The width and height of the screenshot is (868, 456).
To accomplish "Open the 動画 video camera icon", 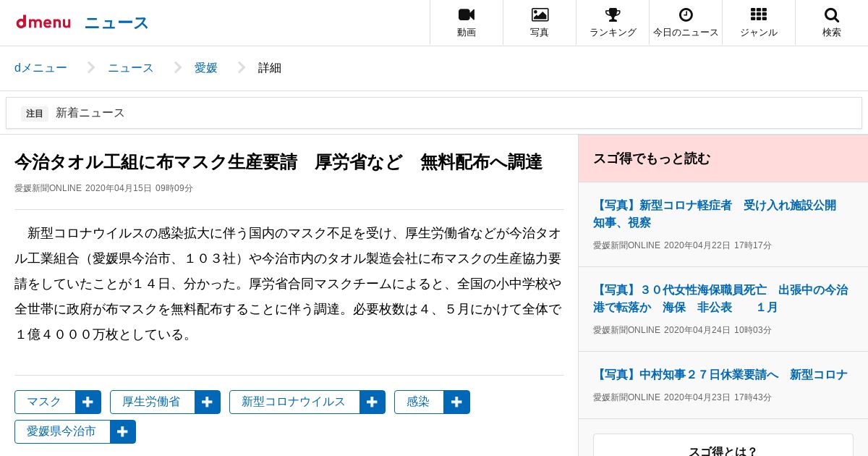I will click(x=467, y=14).
